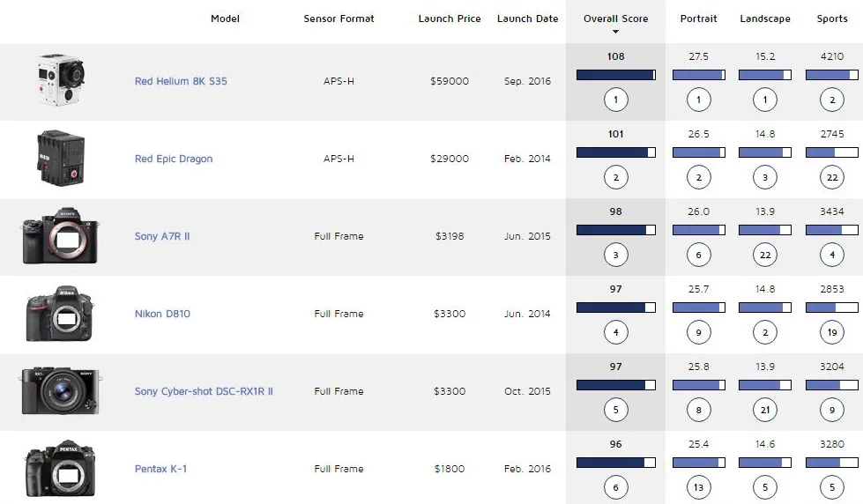
Task: Open the Nikon D810 model link
Action: 162,314
